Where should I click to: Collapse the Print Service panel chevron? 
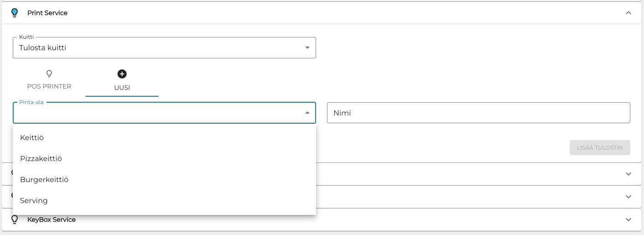pyautogui.click(x=629, y=13)
